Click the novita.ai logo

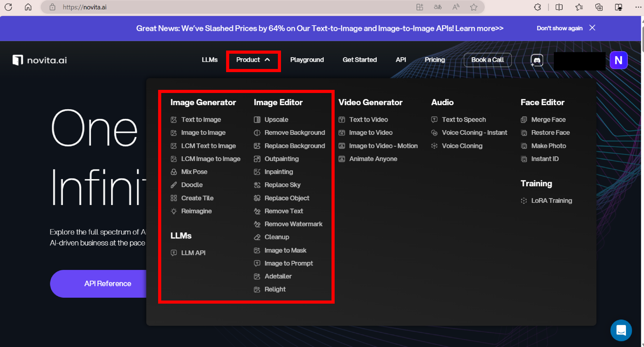[x=40, y=60]
